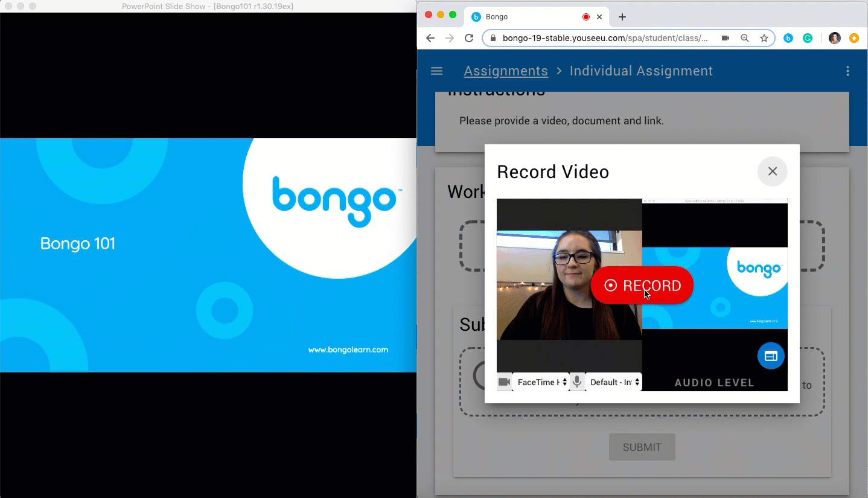Viewport: 868px width, 498px height.
Task: Click the zoom magnifier icon in address bar
Action: coord(744,38)
